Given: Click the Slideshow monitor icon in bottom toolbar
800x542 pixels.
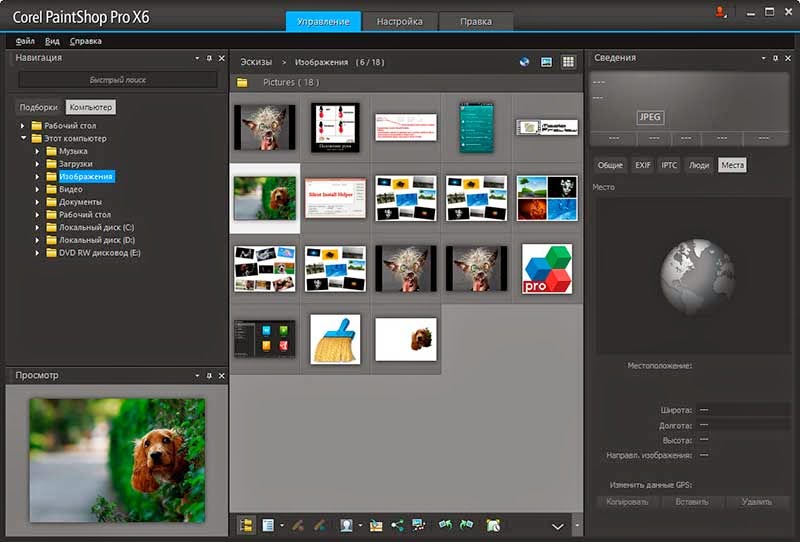Looking at the screenshot, I should [x=419, y=525].
